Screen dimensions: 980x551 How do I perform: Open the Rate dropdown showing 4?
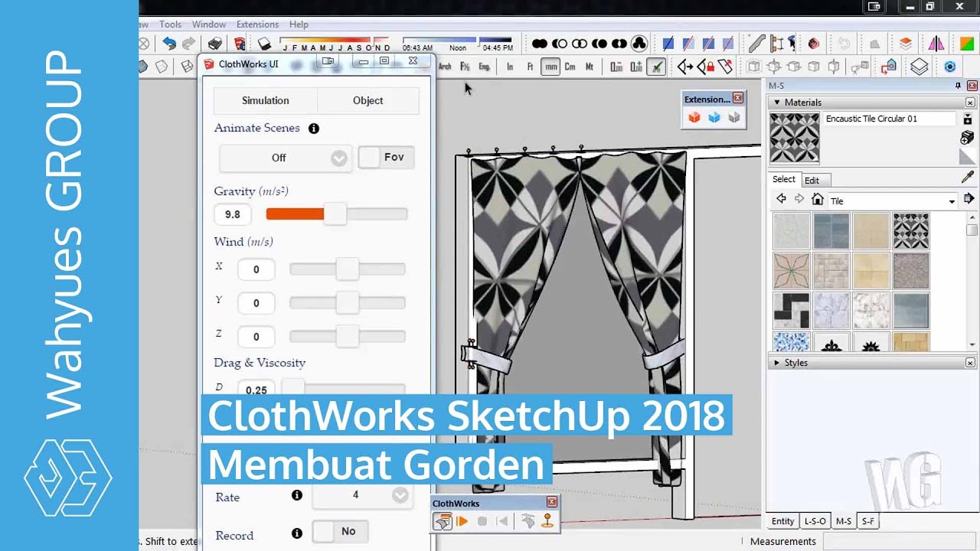point(362,495)
